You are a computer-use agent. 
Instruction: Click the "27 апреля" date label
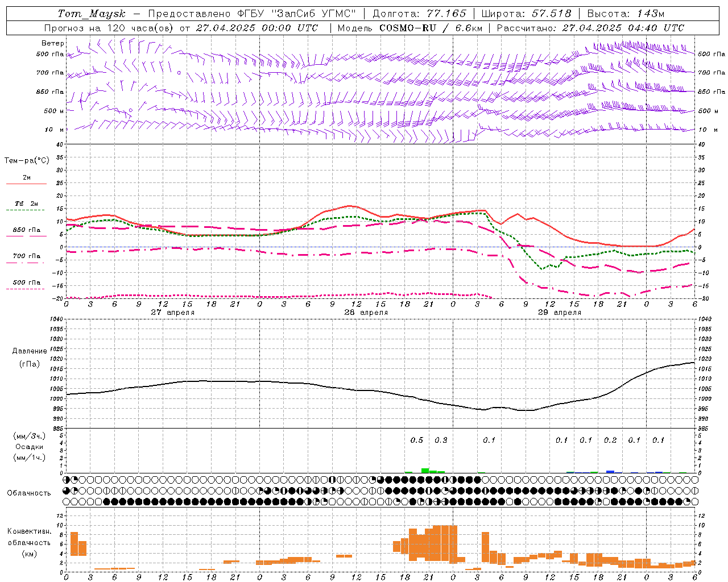click(173, 313)
